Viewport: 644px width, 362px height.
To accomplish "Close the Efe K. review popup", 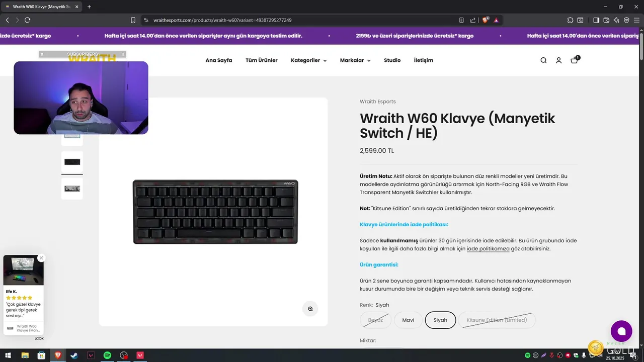I will [41, 258].
